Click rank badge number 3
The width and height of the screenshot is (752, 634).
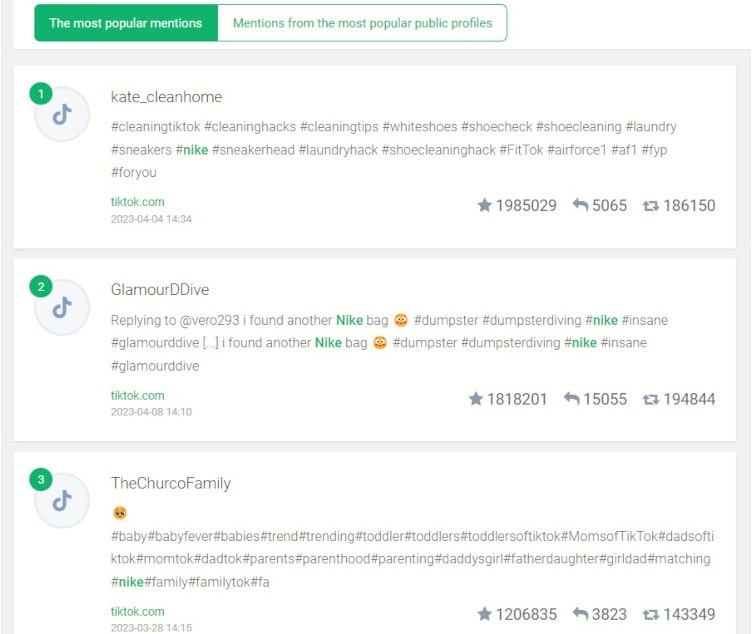coord(41,480)
